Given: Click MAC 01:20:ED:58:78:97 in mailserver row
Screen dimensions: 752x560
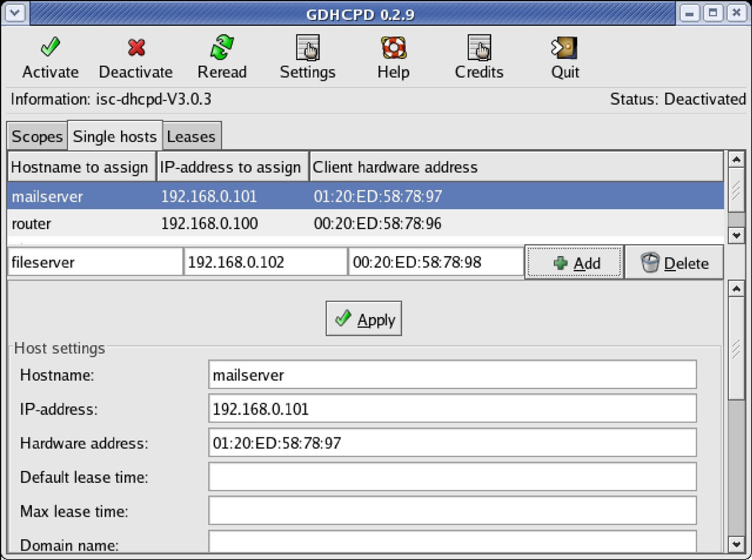Looking at the screenshot, I should click(378, 197).
